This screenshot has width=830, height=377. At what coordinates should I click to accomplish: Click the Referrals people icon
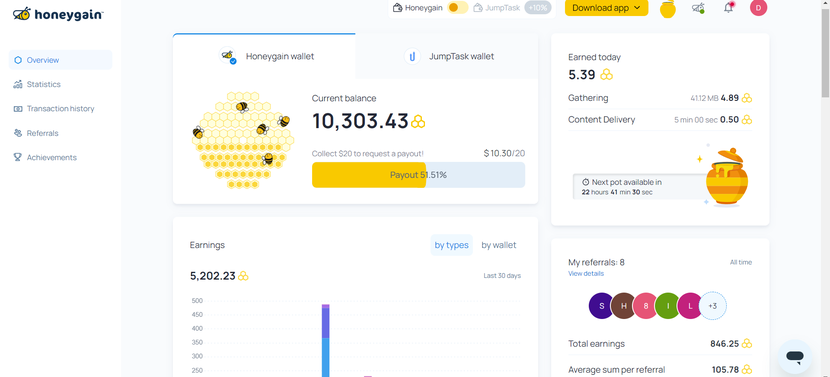18,133
